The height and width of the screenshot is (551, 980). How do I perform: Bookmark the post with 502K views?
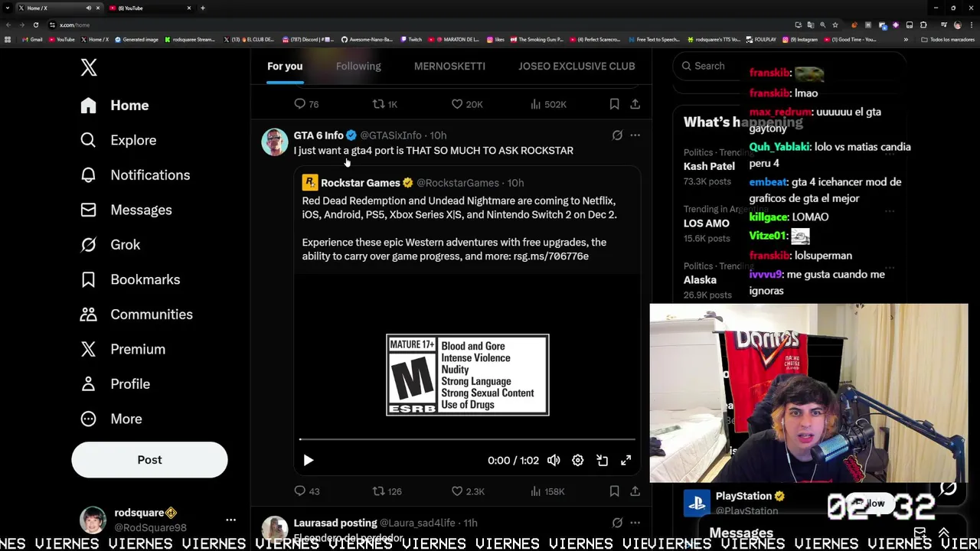[614, 104]
